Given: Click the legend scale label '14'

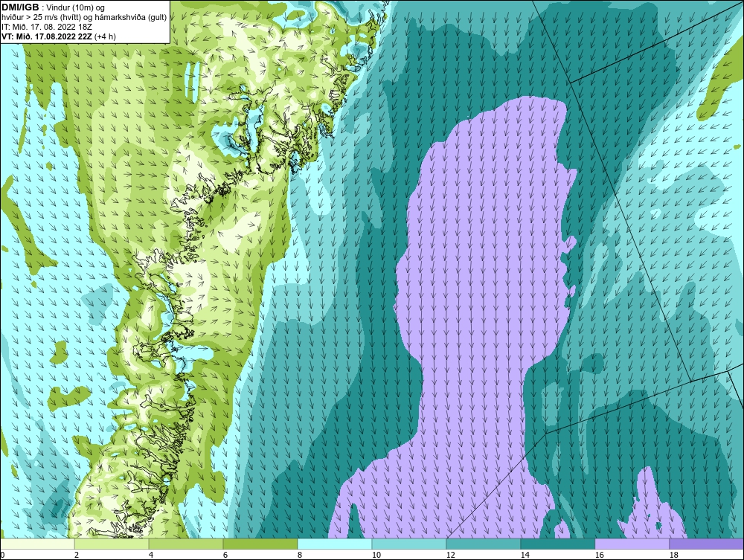Looking at the screenshot, I should (525, 555).
